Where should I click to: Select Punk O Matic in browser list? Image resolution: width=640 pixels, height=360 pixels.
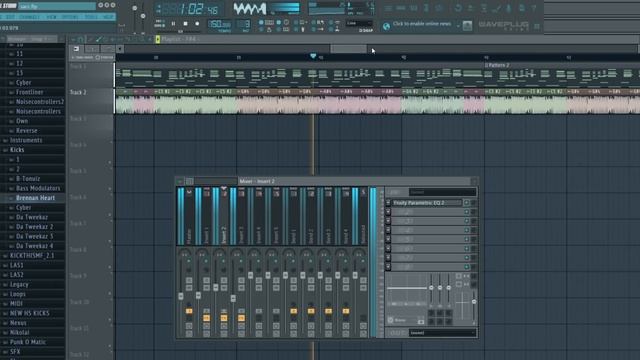(x=28, y=342)
